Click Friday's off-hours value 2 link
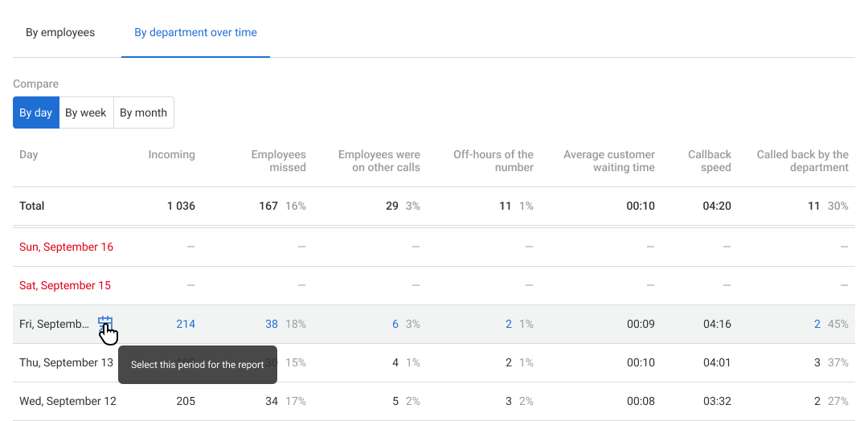Screen dimensions: 868x421 509,325
